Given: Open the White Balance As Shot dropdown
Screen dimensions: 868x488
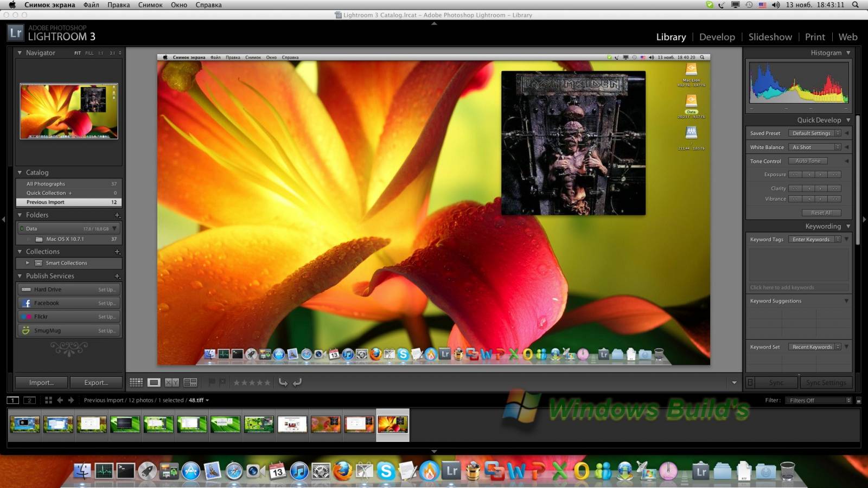Looking at the screenshot, I should pos(814,147).
